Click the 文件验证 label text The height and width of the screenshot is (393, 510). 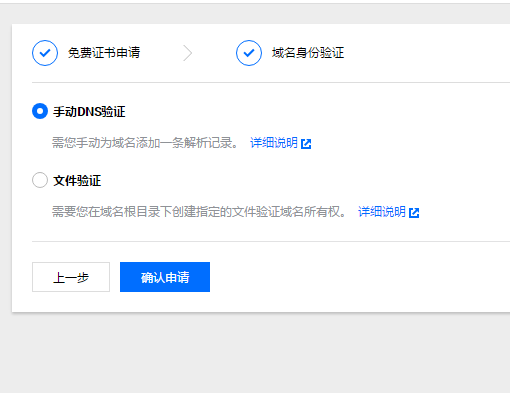click(x=77, y=181)
